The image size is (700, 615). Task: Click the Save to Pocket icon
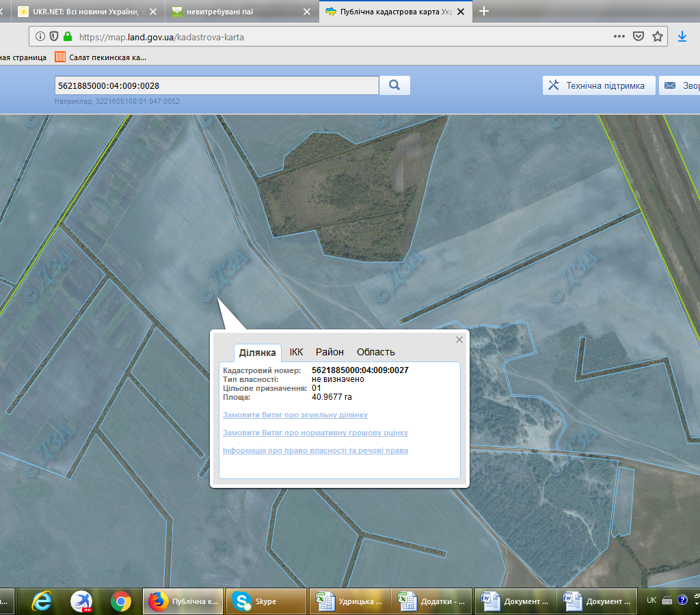(638, 37)
